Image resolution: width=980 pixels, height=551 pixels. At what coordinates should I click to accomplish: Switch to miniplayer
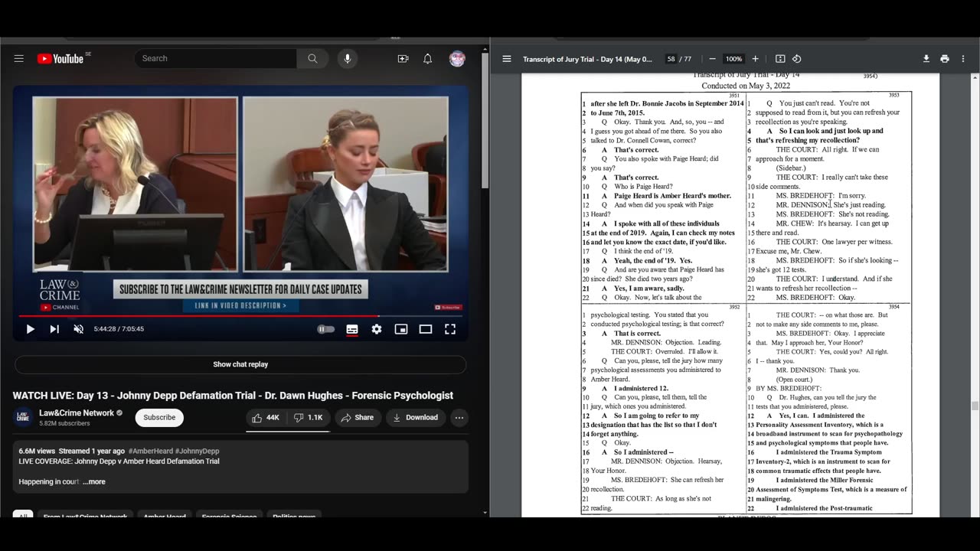pyautogui.click(x=401, y=329)
